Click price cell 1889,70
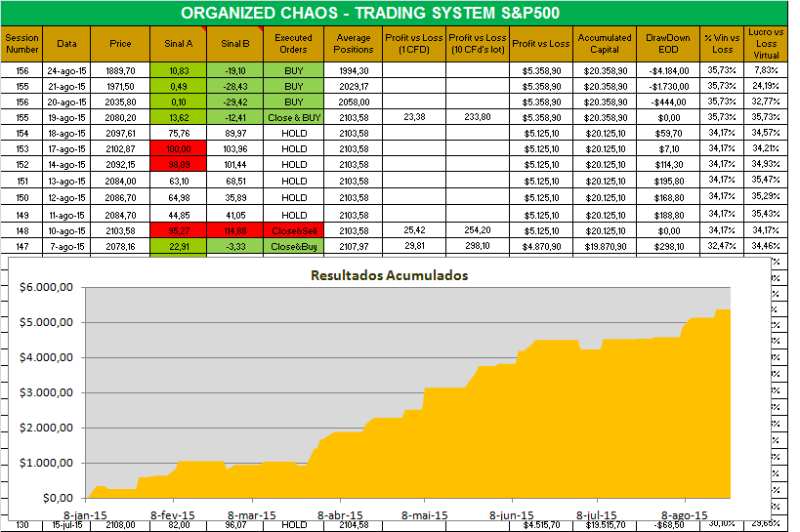This screenshot has width=800, height=532. point(120,70)
